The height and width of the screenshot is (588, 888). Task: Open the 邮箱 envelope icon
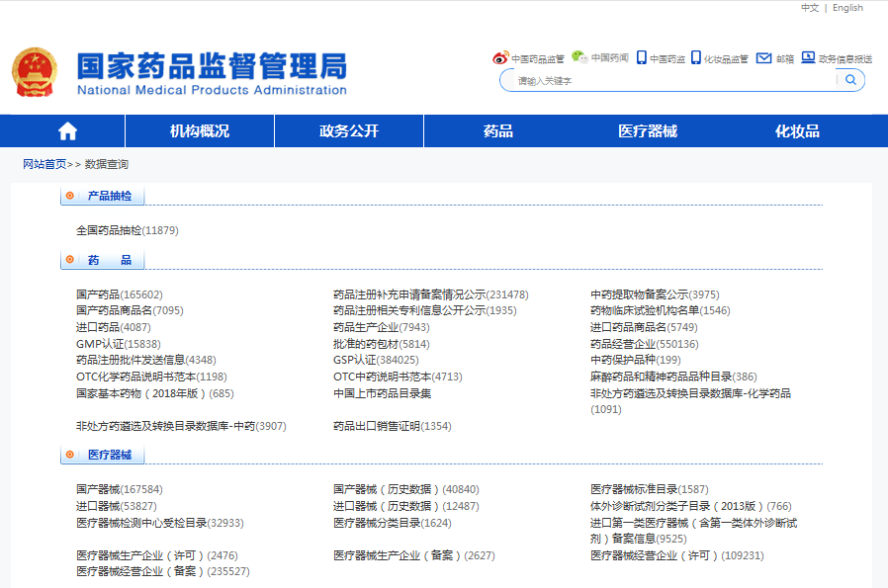click(763, 58)
